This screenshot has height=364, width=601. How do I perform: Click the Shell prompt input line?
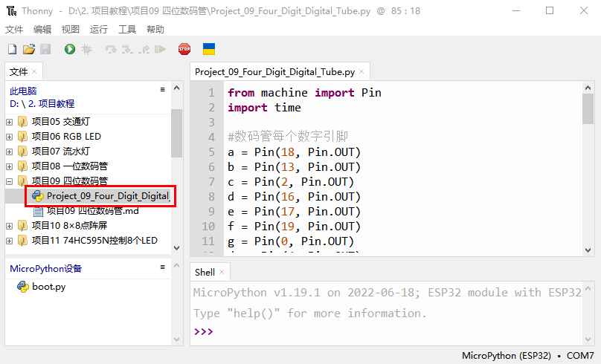[387, 331]
